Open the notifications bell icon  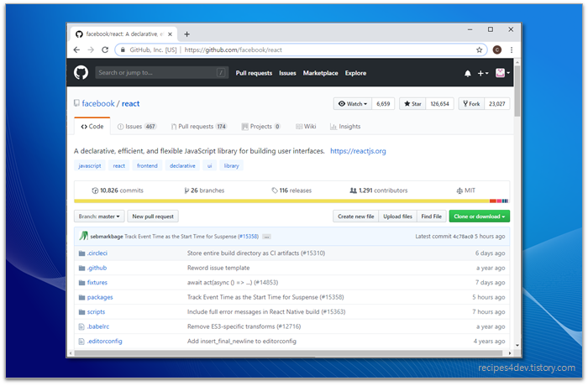(x=467, y=74)
